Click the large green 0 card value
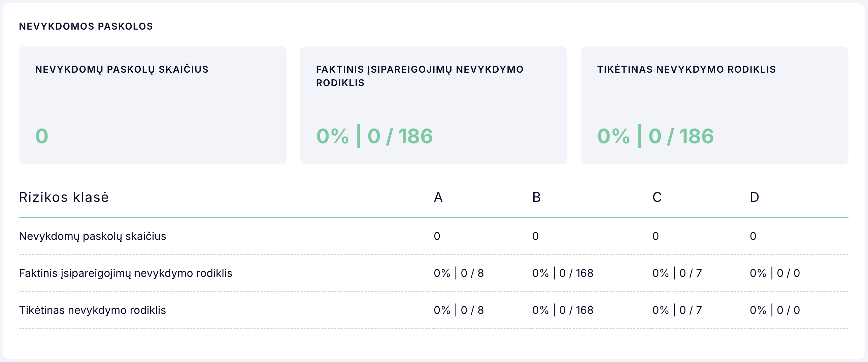Image resolution: width=868 pixels, height=362 pixels. pos(42,136)
